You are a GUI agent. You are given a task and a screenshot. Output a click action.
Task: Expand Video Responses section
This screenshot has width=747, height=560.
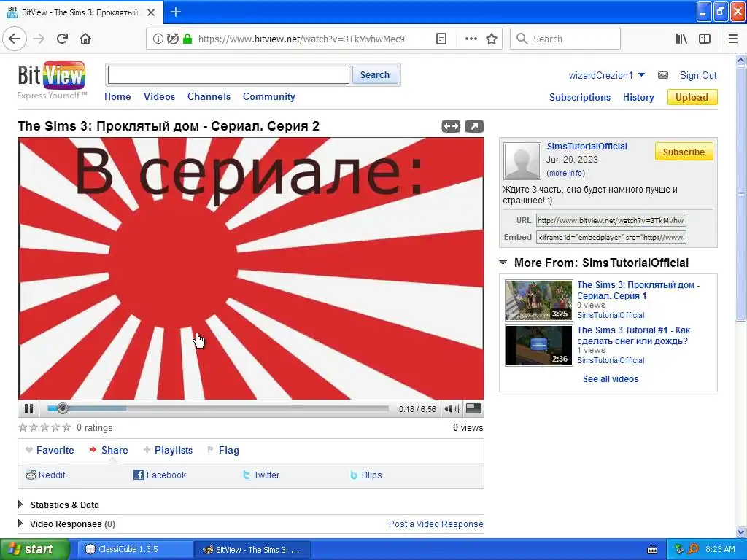pyautogui.click(x=20, y=524)
